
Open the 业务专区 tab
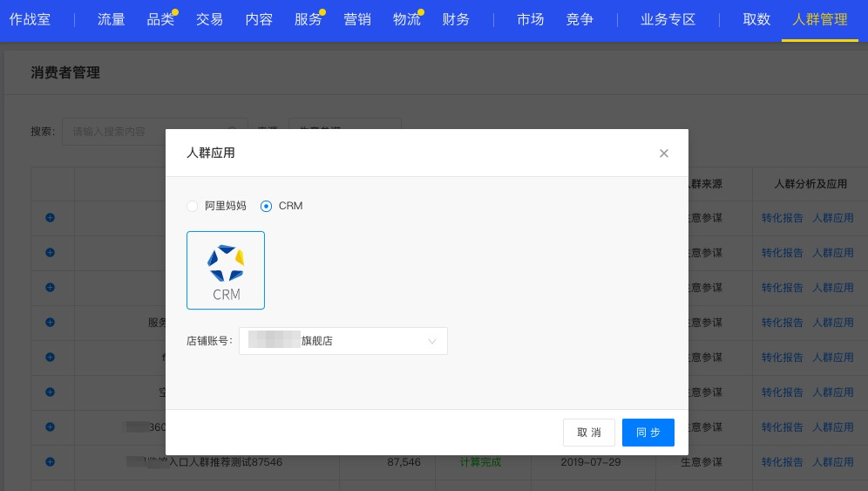[x=668, y=19]
